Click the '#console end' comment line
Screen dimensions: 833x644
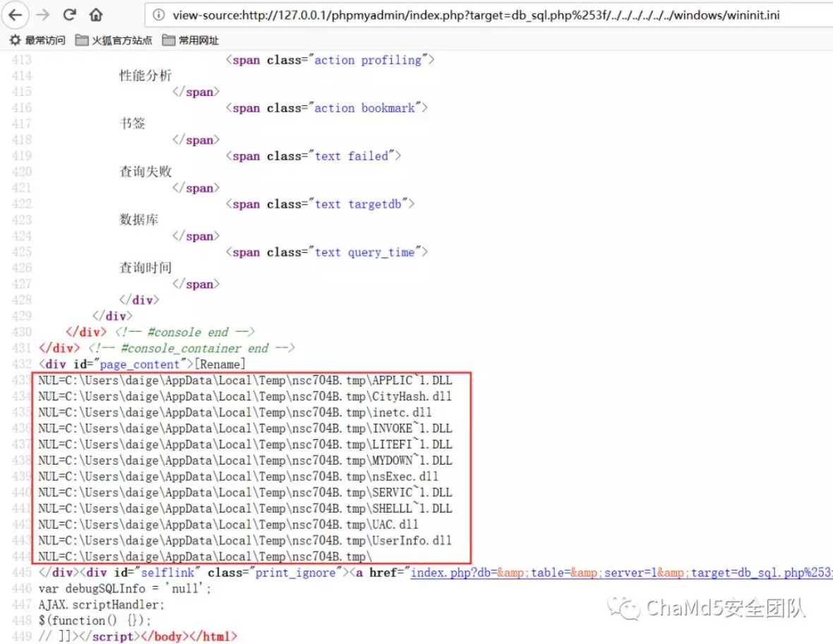(x=160, y=332)
